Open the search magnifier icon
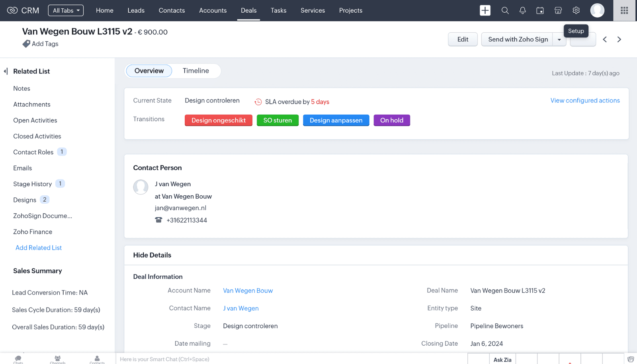Viewport: 637px width, 364px height. point(505,10)
